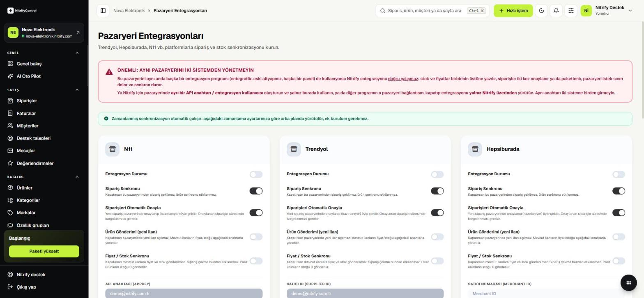Enable Trendyol Ürün Gönderimi toggle
The height and width of the screenshot is (298, 644).
[437, 237]
